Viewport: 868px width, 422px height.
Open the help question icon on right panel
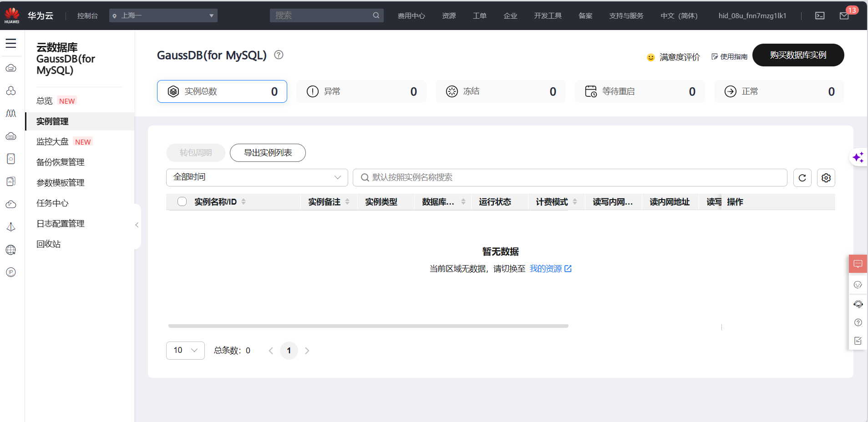click(858, 322)
